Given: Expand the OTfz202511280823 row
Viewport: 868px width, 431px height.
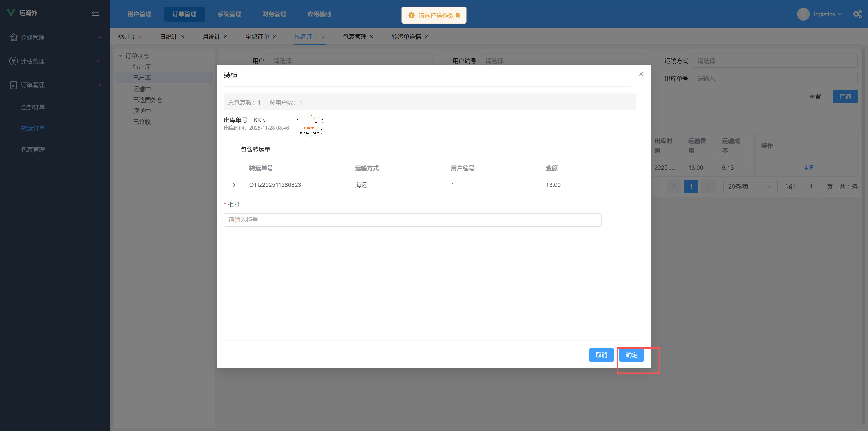Looking at the screenshot, I should (234, 185).
